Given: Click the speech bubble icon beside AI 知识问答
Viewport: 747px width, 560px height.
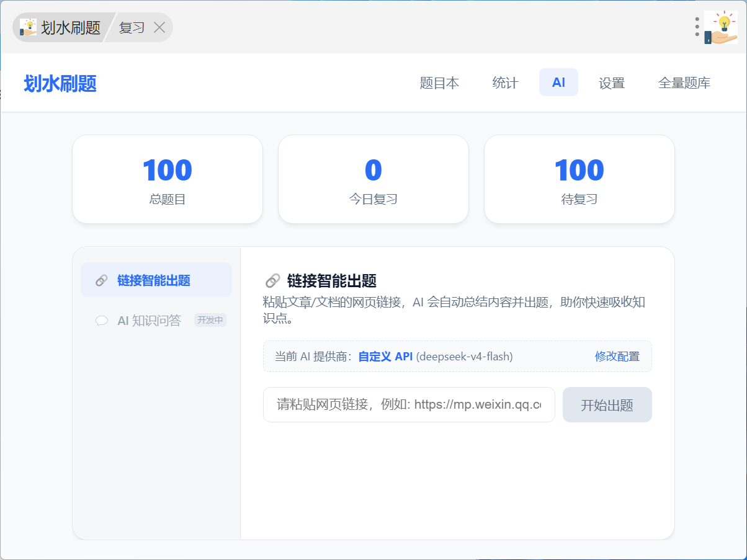Looking at the screenshot, I should (101, 321).
